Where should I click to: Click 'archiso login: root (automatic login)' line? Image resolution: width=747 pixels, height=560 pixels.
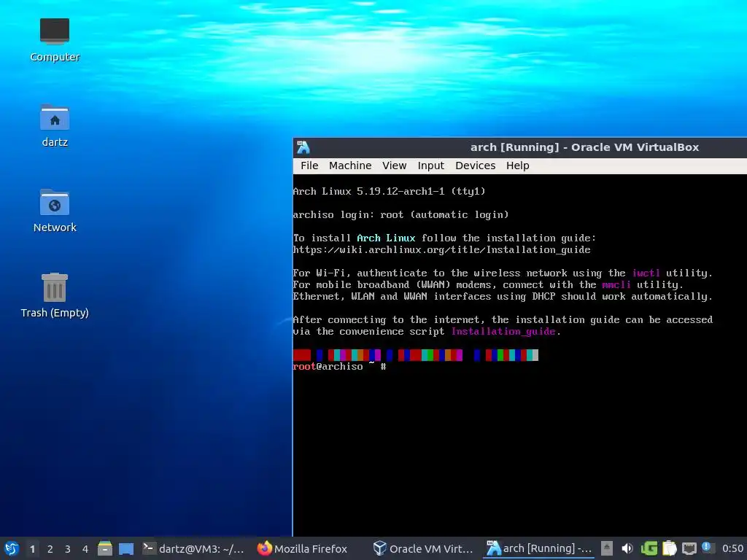pos(400,215)
